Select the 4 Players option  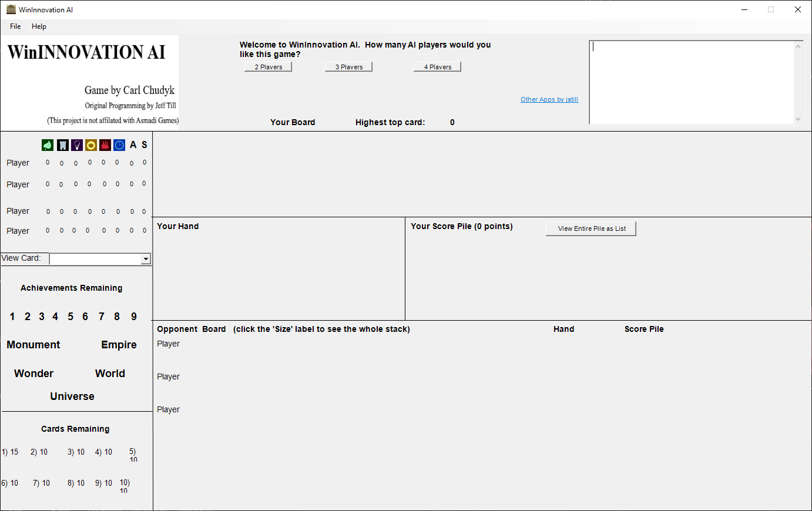[x=438, y=67]
